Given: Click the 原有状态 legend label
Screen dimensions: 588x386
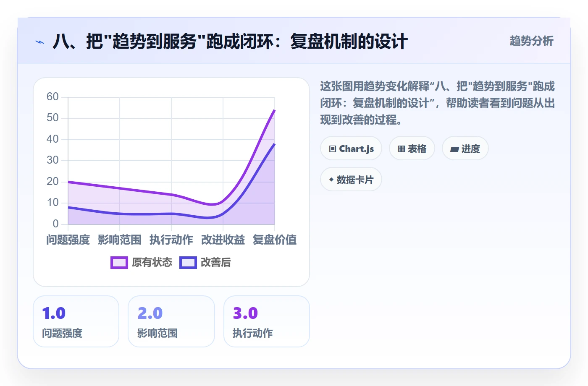Looking at the screenshot, I should click(152, 263).
